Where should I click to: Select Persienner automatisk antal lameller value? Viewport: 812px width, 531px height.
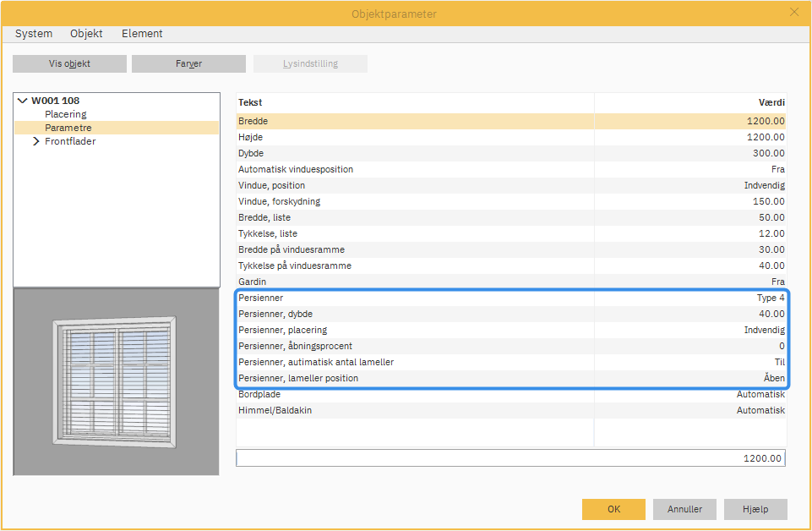pos(779,362)
